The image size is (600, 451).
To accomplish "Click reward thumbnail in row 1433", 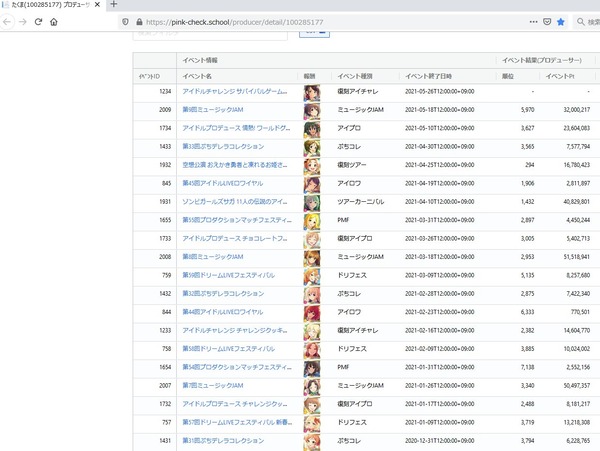I will (312, 148).
